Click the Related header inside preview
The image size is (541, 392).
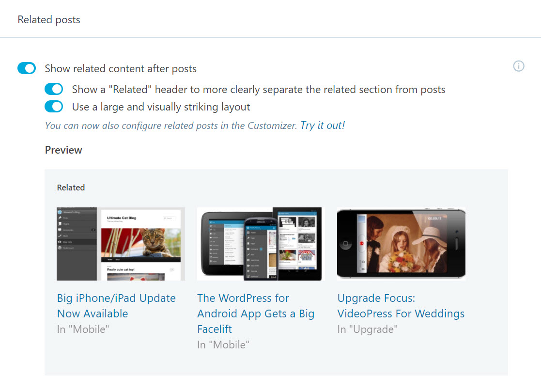tap(71, 188)
